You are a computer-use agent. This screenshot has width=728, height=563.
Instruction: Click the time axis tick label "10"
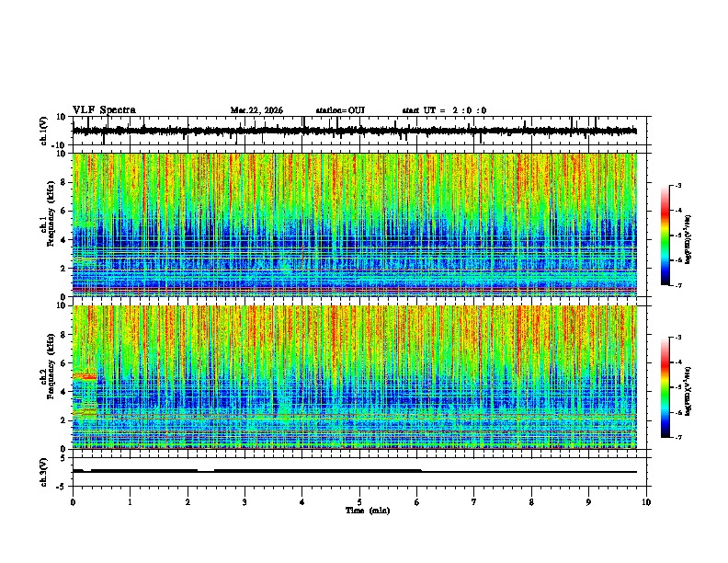(x=646, y=502)
